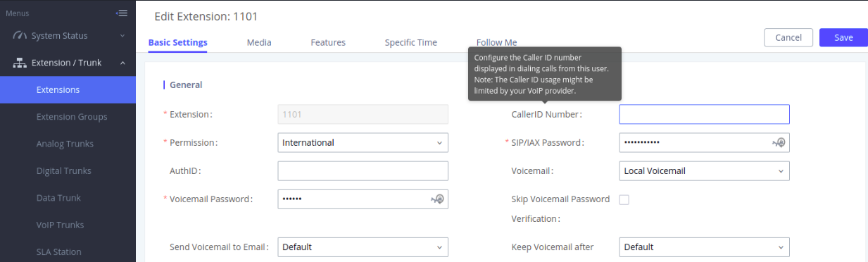Click the disabled Extension field showing 1101

coord(363,114)
